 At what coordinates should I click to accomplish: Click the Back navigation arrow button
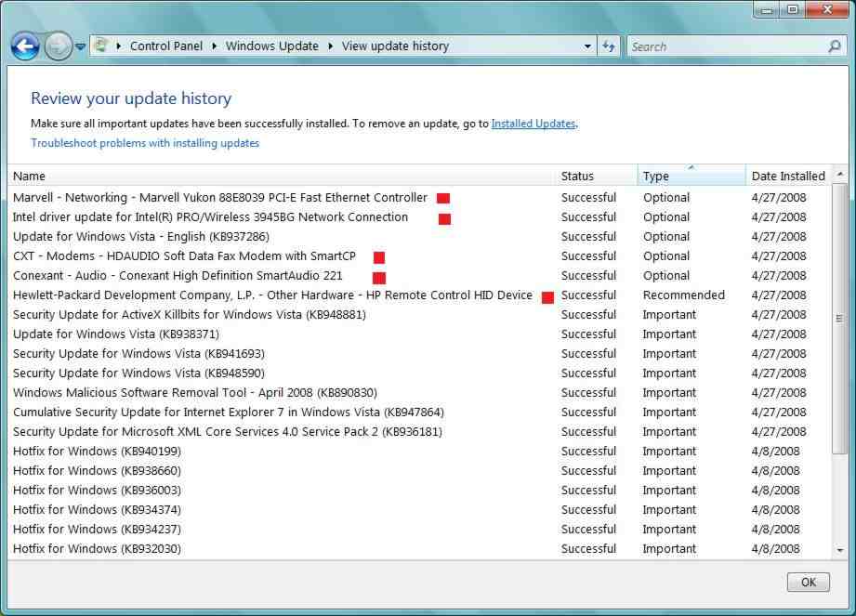click(25, 46)
